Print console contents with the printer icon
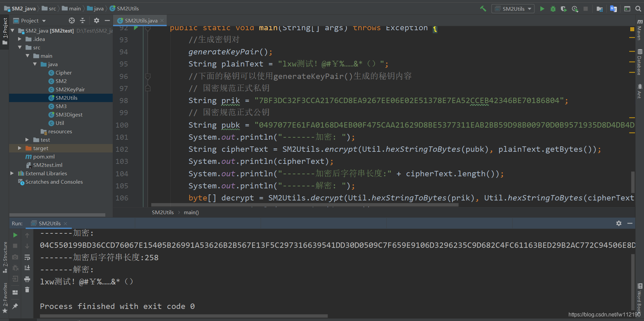This screenshot has width=644, height=321. click(27, 279)
